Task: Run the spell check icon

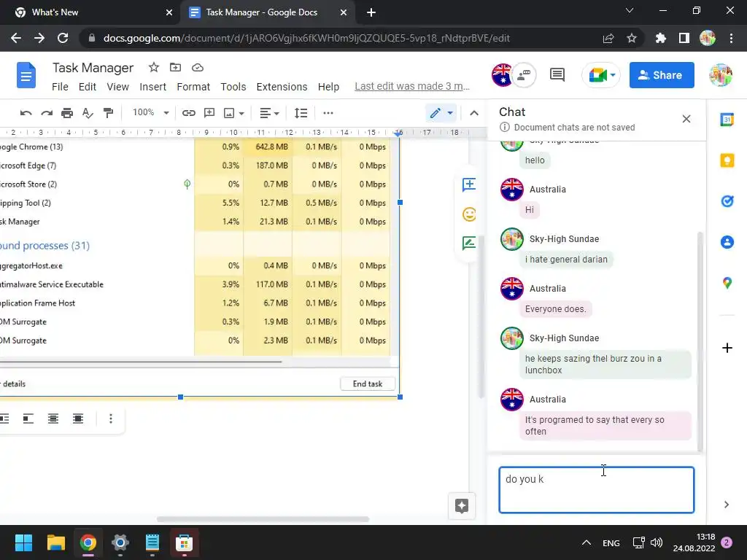Action: [88, 113]
